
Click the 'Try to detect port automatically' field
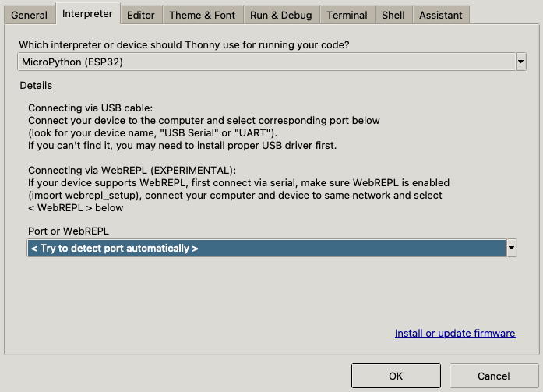click(265, 248)
